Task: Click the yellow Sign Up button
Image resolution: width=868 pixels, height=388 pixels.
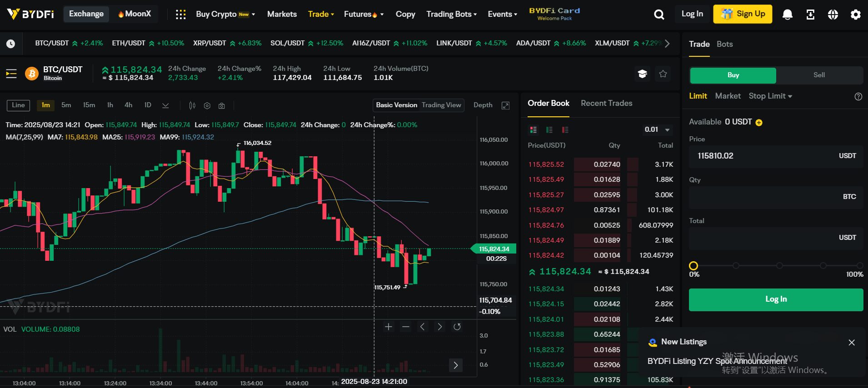Action: coord(743,14)
